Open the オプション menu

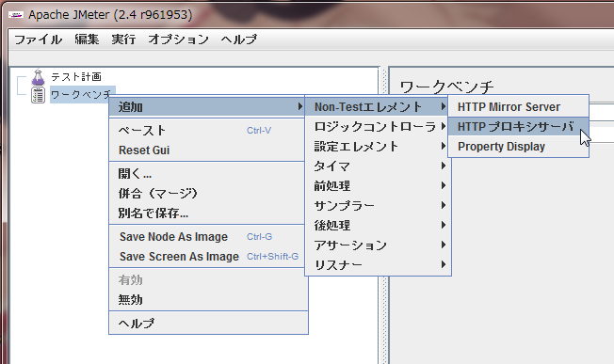click(178, 40)
